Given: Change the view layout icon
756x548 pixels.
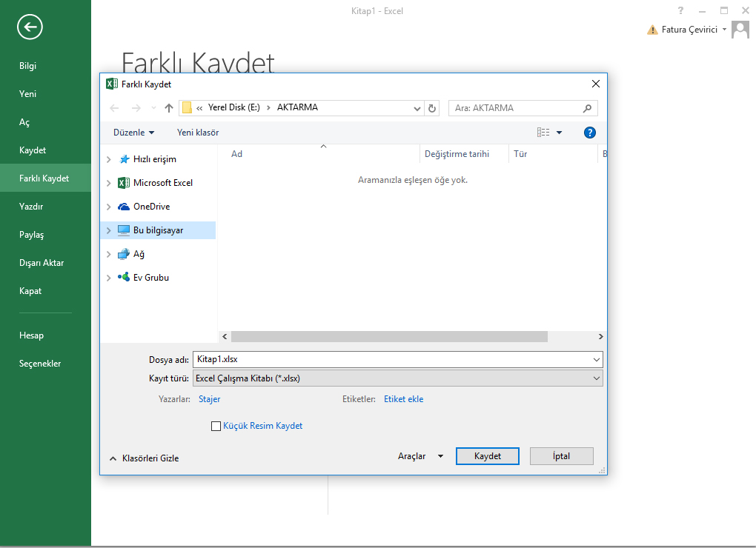Looking at the screenshot, I should (x=543, y=133).
